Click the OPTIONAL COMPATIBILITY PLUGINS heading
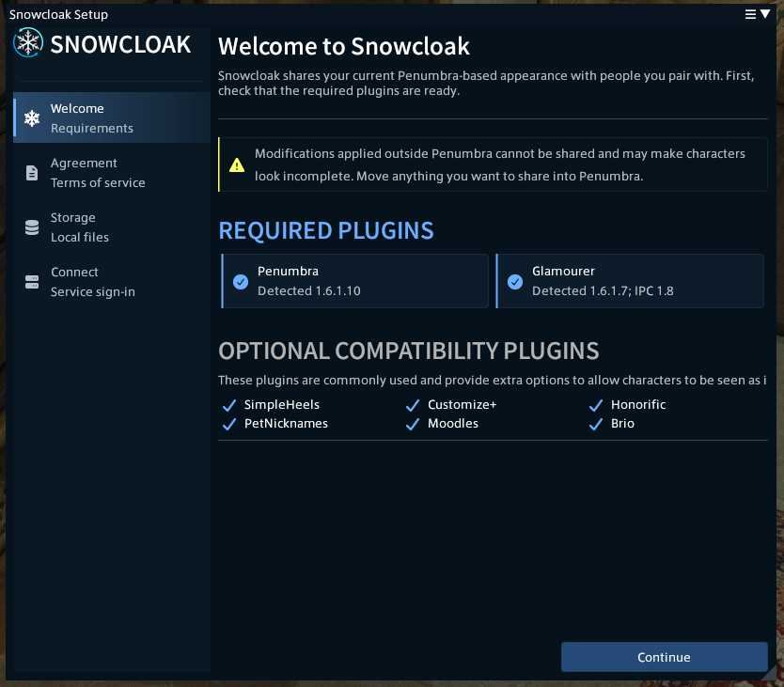The image size is (784, 687). 409,351
